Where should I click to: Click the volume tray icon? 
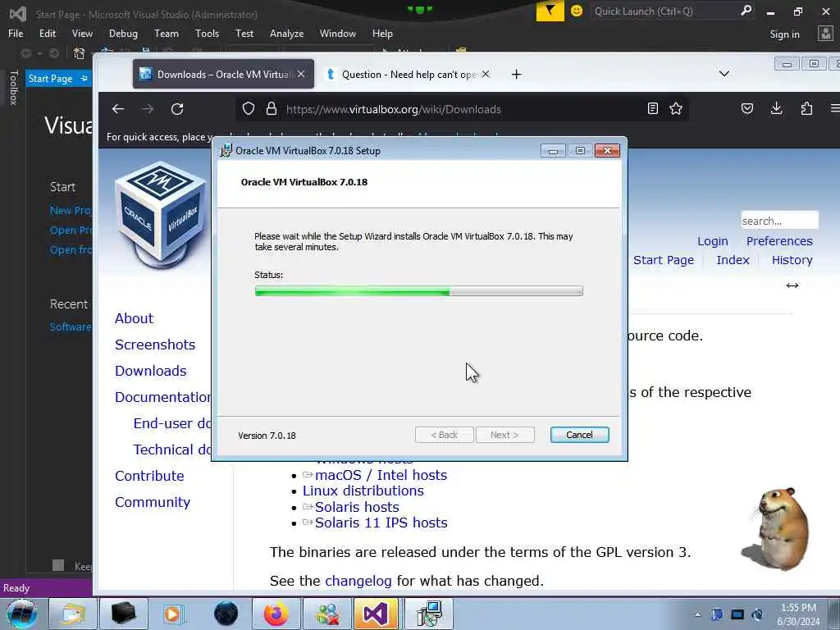tap(757, 614)
